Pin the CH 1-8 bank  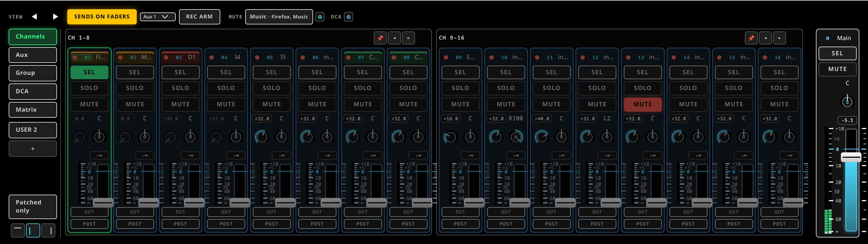pyautogui.click(x=380, y=38)
